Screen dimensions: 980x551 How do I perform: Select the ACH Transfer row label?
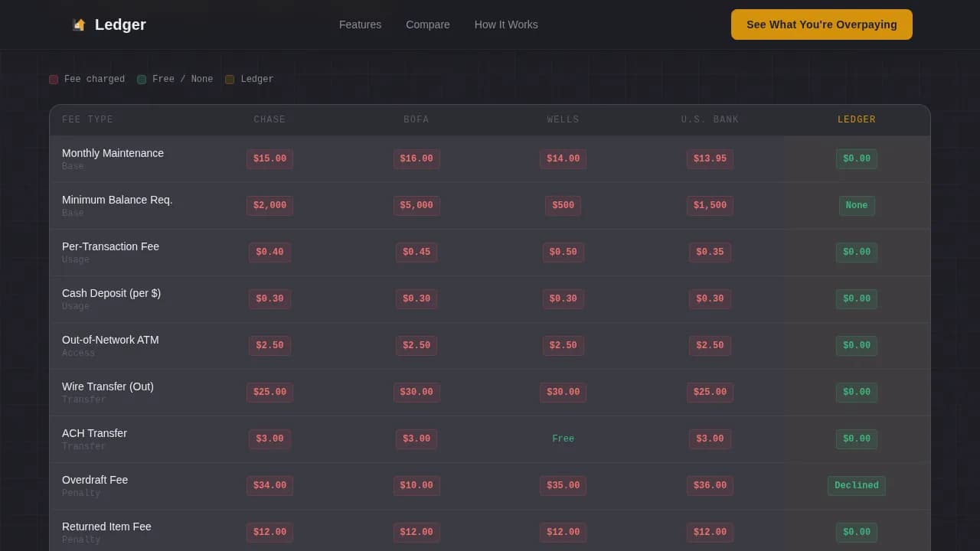[94, 433]
